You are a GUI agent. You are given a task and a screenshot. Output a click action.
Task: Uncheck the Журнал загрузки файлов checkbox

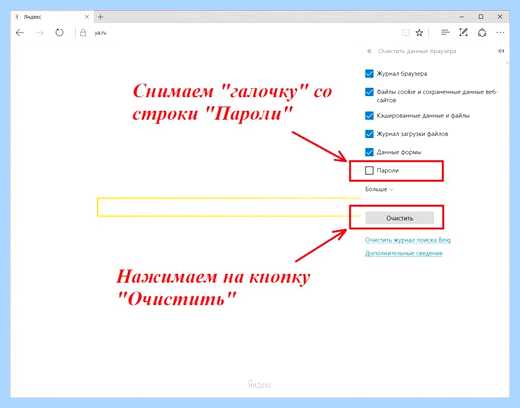coord(369,134)
